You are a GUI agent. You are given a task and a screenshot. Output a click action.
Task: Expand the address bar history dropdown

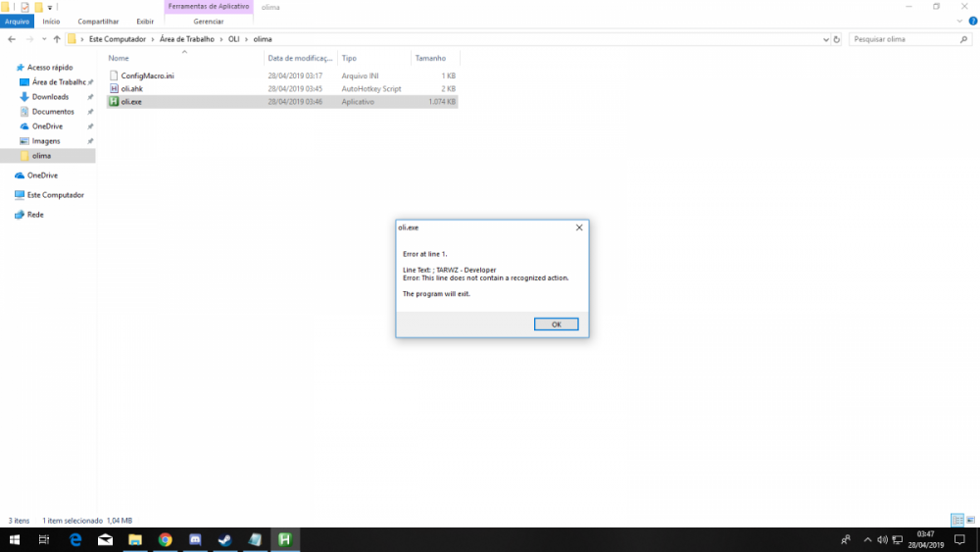pos(825,39)
